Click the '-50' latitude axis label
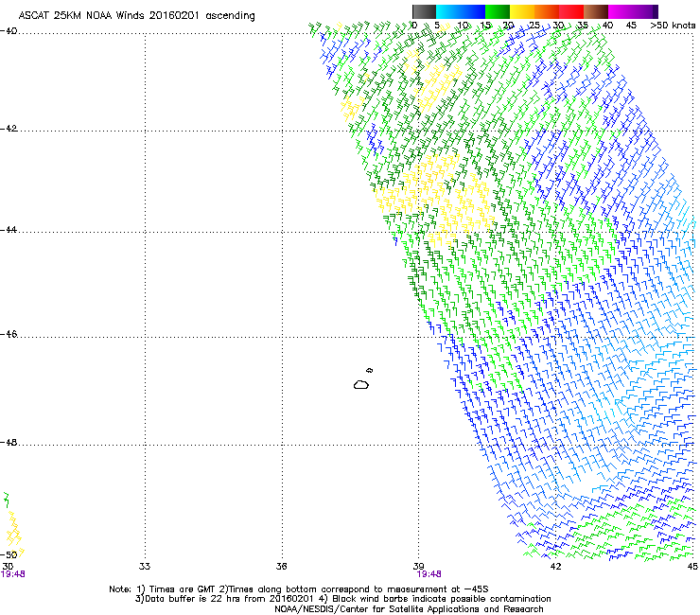Viewport: 700px width, 615px height. click(9, 554)
